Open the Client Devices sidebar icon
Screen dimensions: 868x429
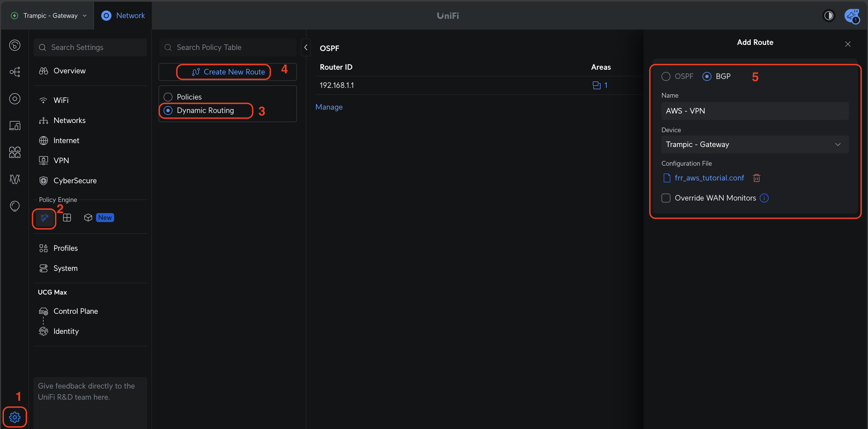coord(15,126)
